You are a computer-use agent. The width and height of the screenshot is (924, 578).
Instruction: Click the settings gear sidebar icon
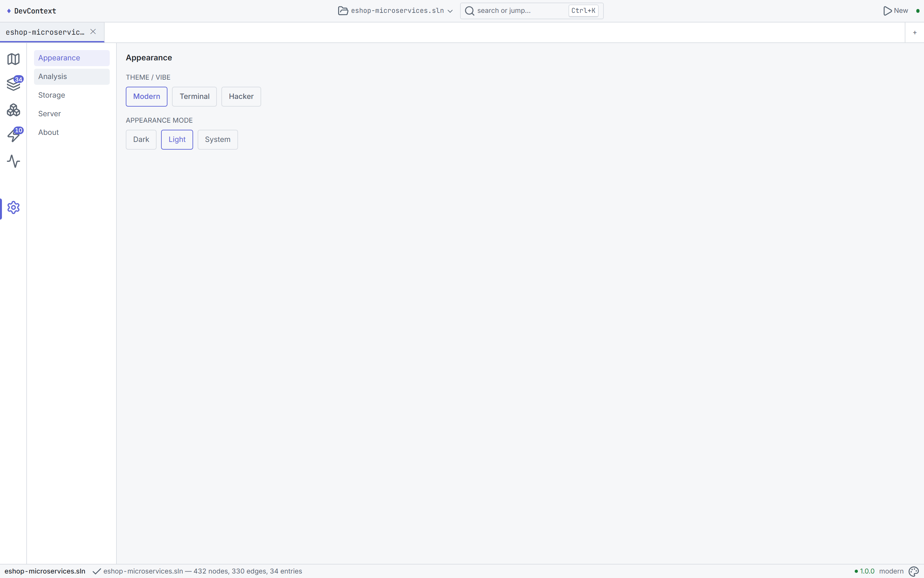[13, 207]
